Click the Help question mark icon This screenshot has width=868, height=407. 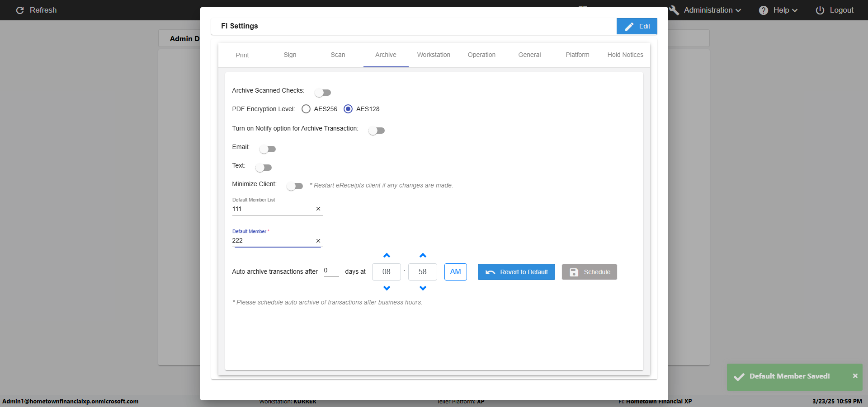(x=763, y=10)
